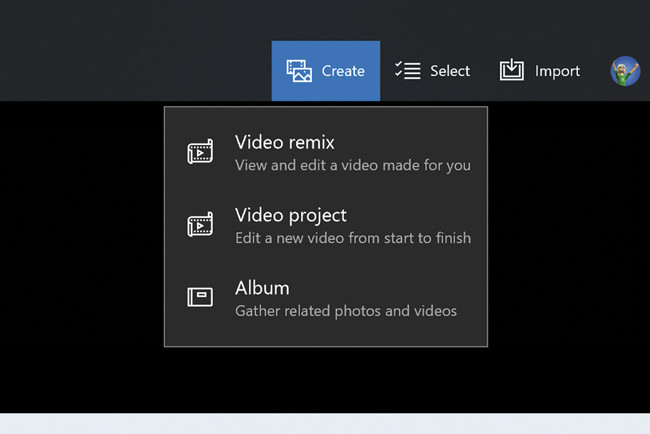Click 'View and edit a video made for you'

352,166
